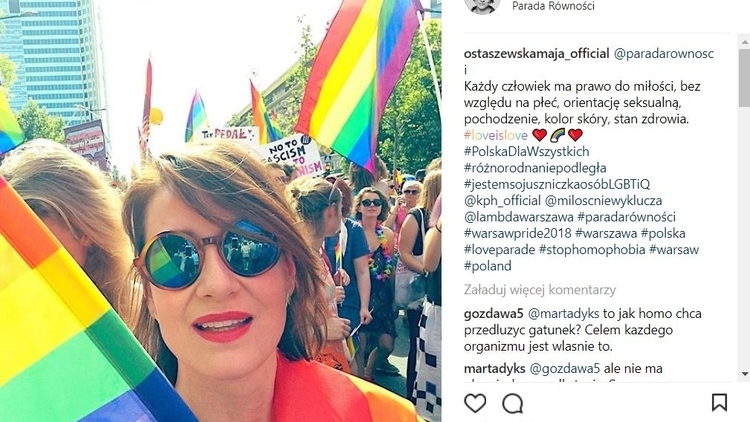Screen dimensions: 750x422
Task: Open the profile avatar picture
Action: (x=482, y=6)
